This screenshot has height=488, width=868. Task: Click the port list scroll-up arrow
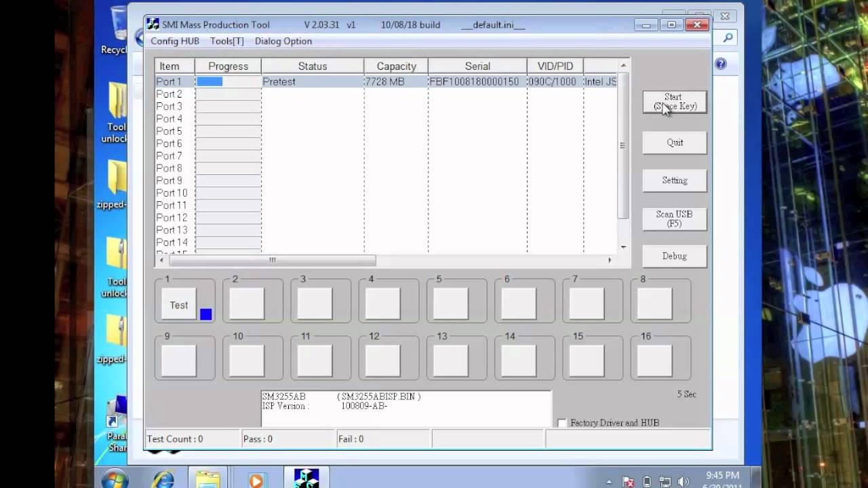pos(623,65)
